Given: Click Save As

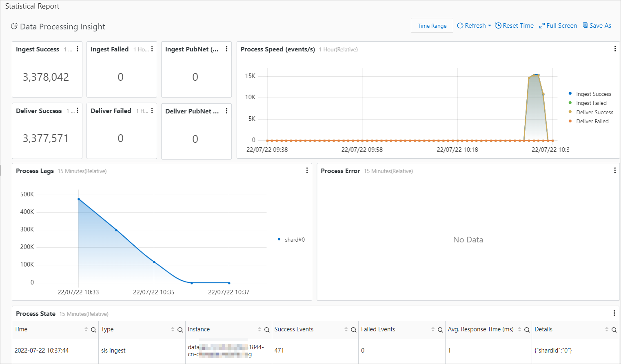Looking at the screenshot, I should (597, 25).
